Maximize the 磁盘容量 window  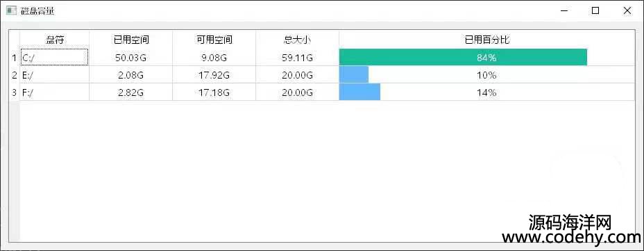click(x=595, y=11)
